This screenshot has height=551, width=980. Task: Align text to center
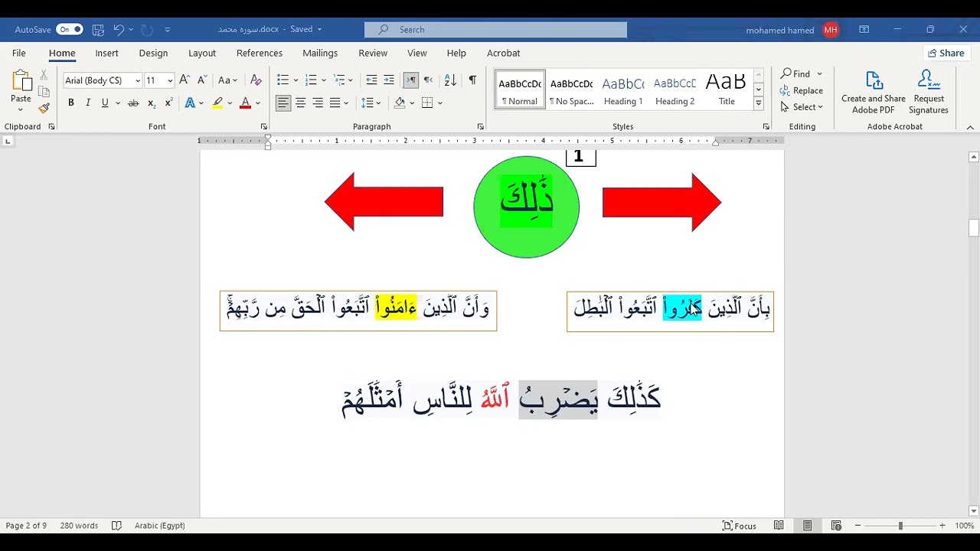coord(300,103)
